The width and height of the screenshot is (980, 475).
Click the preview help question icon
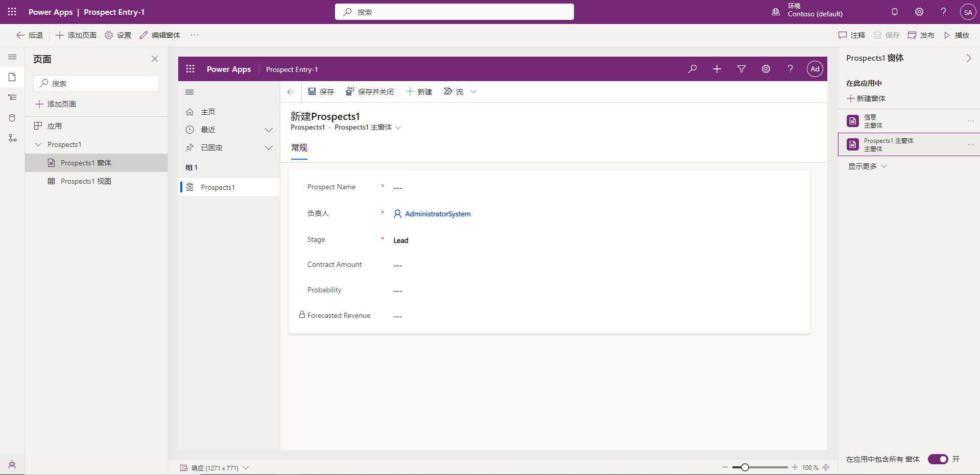tap(791, 69)
